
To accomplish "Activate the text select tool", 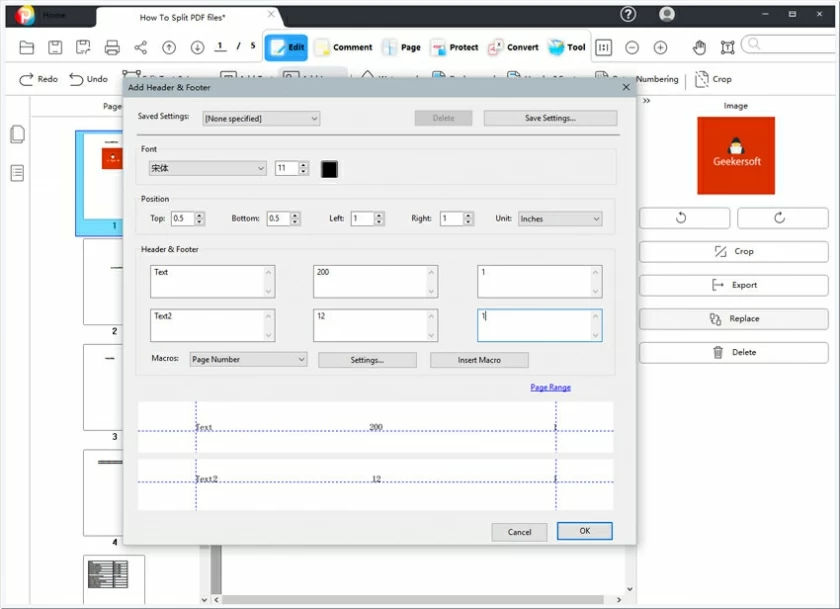I will click(x=727, y=47).
